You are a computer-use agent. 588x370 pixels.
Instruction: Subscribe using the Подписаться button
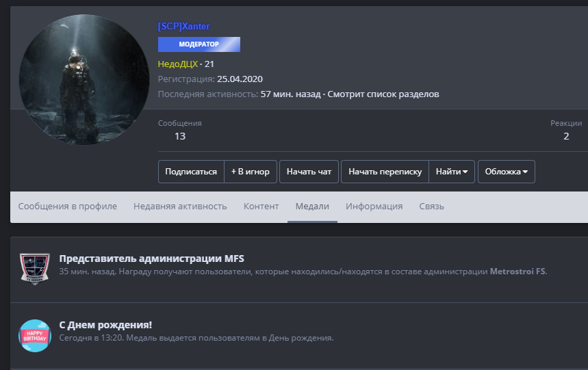click(x=191, y=172)
